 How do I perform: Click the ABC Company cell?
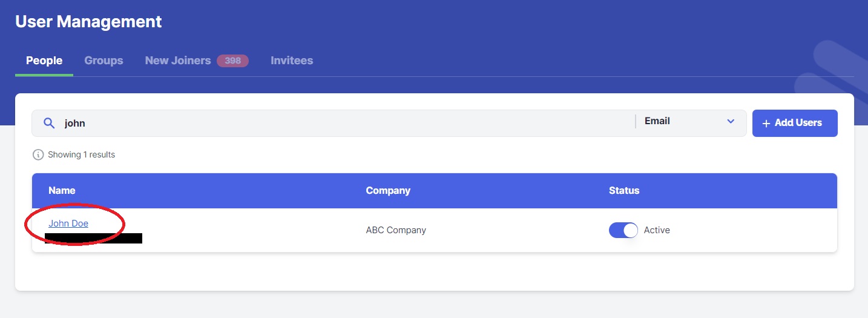click(x=396, y=230)
